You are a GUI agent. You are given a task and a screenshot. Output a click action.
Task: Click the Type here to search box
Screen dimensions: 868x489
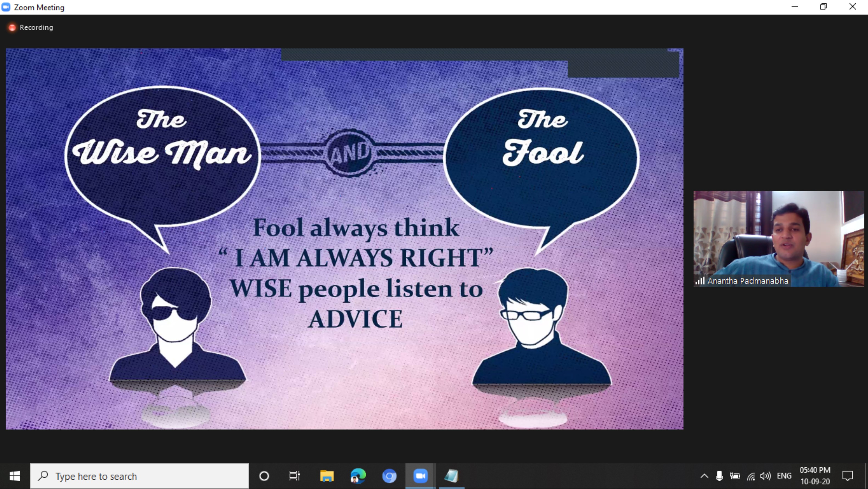click(139, 476)
